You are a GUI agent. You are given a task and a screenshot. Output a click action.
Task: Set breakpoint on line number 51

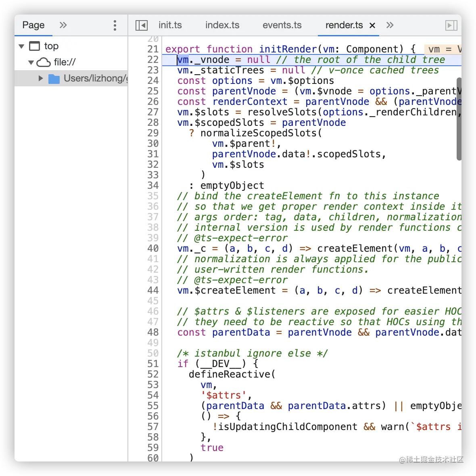[x=153, y=364]
